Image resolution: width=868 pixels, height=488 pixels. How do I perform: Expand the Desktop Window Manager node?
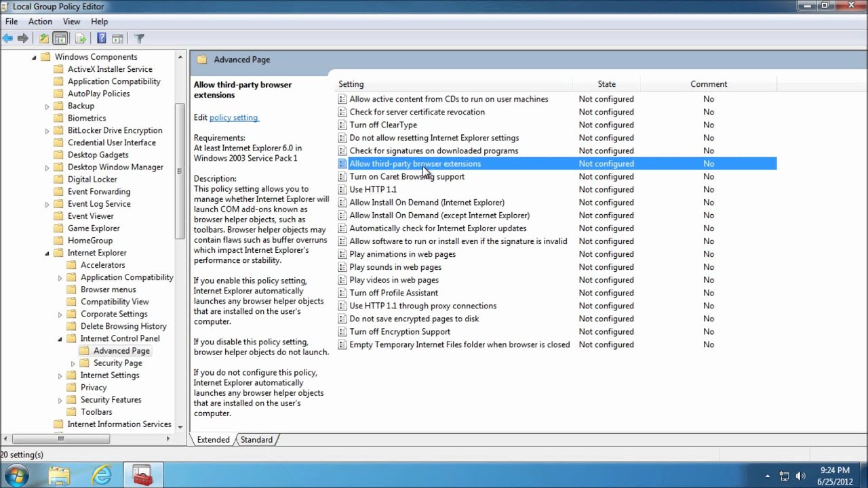47,167
